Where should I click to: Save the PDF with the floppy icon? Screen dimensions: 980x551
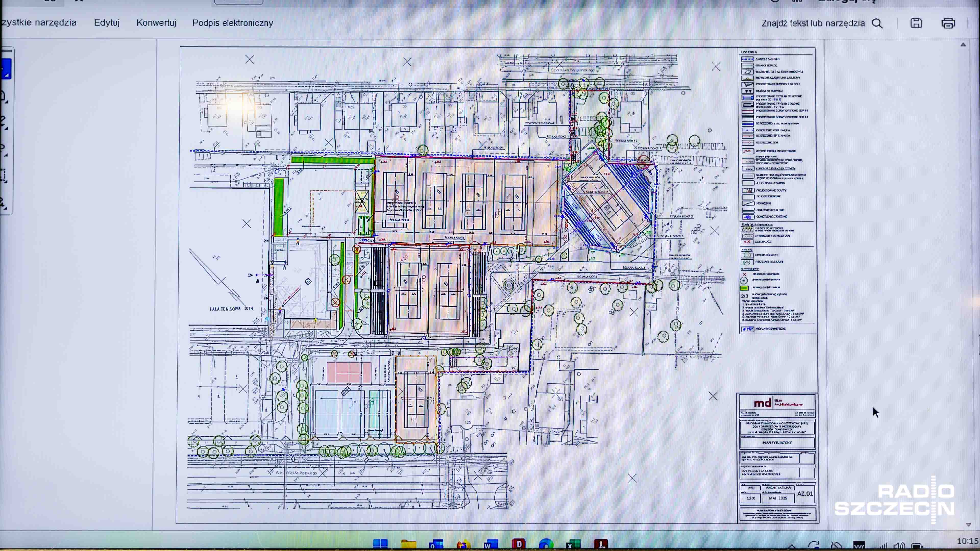[x=916, y=23]
